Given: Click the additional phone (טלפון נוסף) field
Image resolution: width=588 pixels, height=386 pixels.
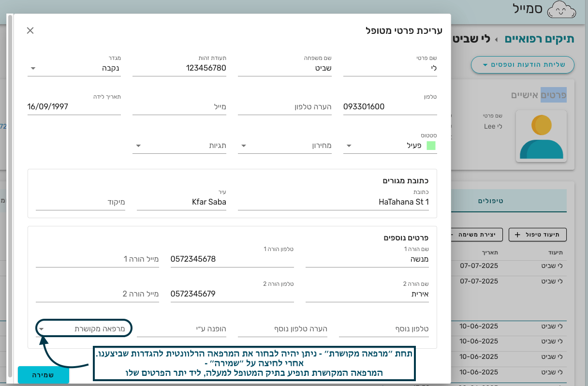Looking at the screenshot, I should pyautogui.click(x=384, y=329).
